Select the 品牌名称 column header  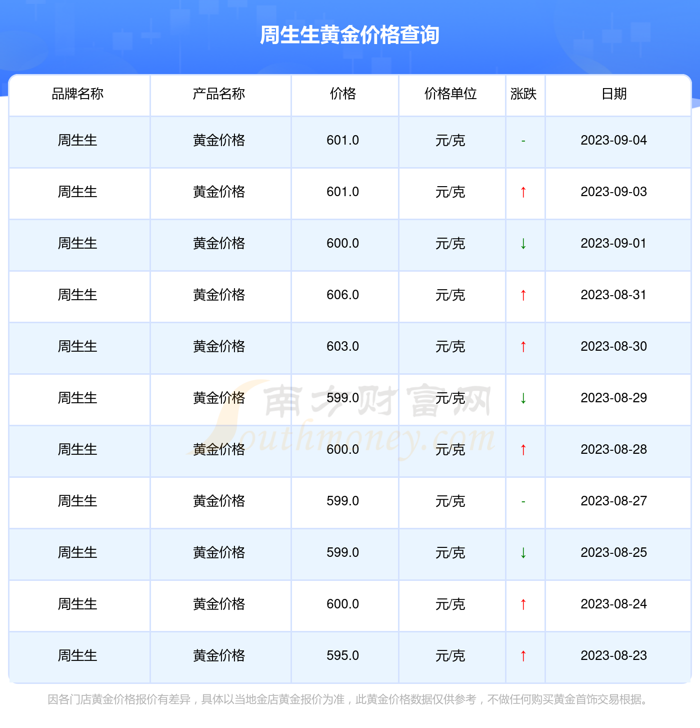click(77, 94)
